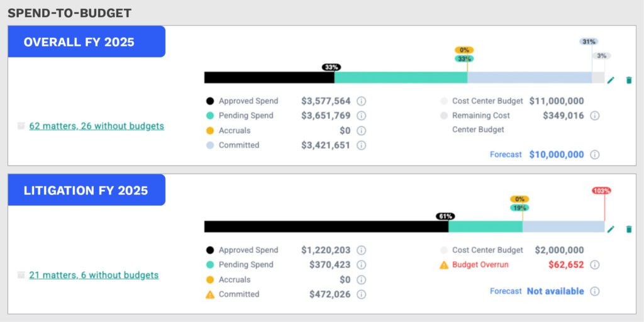Image resolution: width=644 pixels, height=322 pixels.
Task: Open the 21 matters, 6 without budgets link
Action: coord(94,275)
